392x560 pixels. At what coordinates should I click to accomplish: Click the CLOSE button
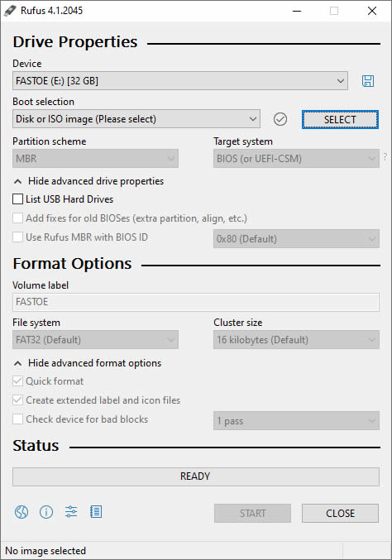[340, 513]
